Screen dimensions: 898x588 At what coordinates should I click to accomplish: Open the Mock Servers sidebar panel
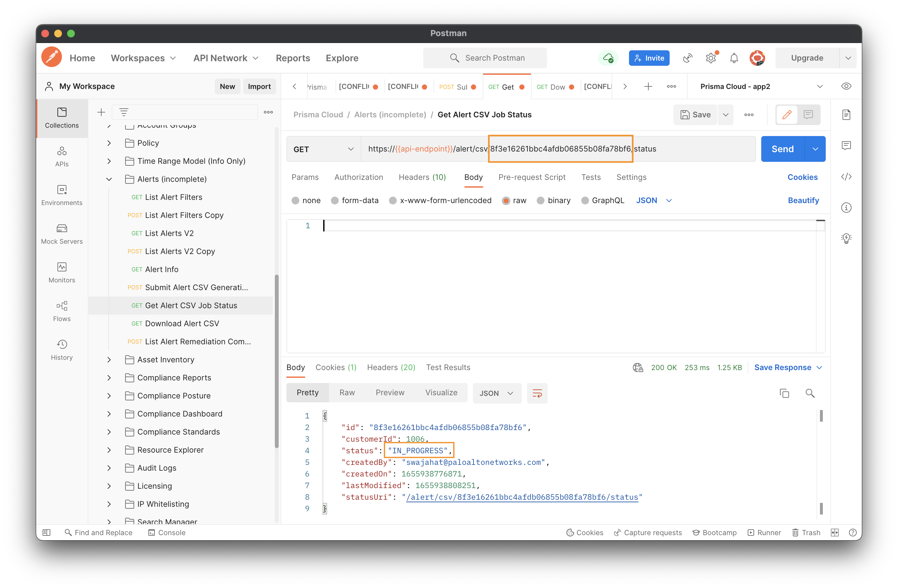[x=62, y=234]
